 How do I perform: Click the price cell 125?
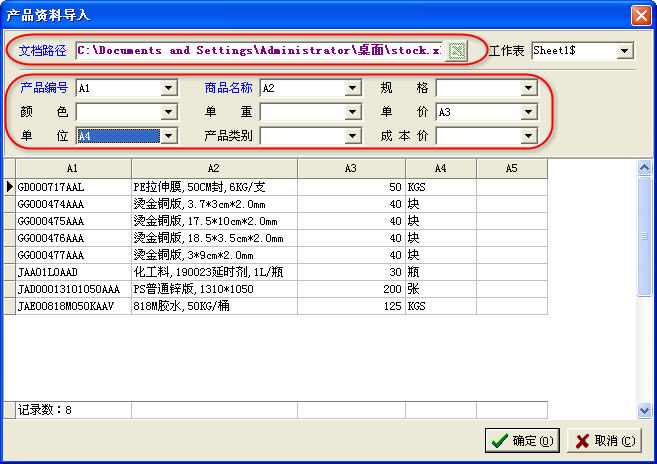tap(352, 306)
